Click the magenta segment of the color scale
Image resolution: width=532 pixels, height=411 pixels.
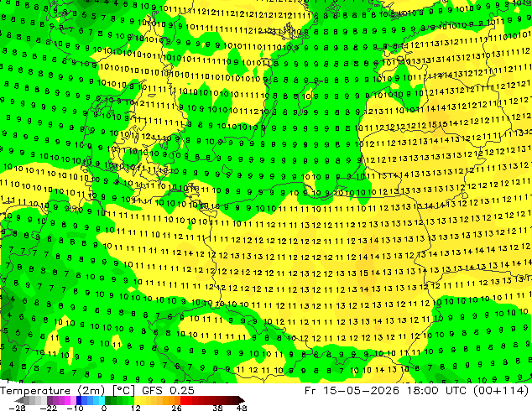click(x=67, y=400)
